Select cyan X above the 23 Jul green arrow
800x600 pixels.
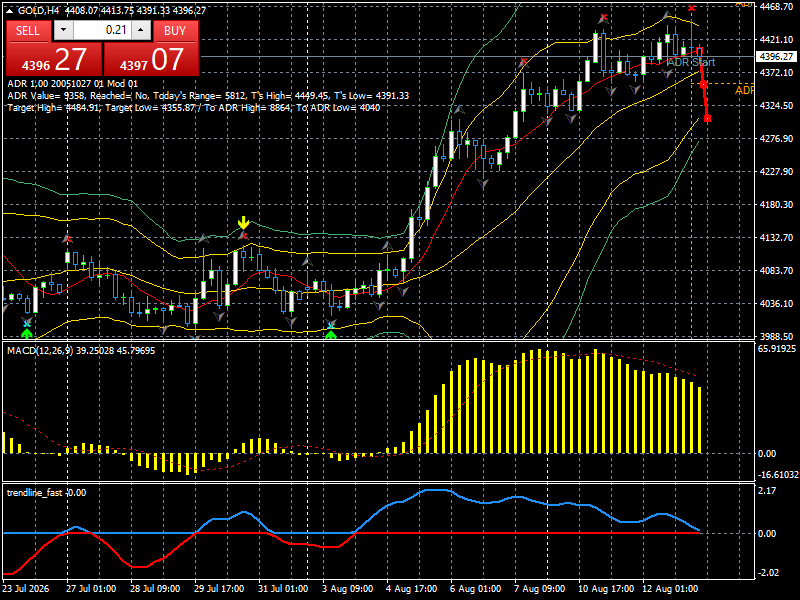[x=27, y=323]
